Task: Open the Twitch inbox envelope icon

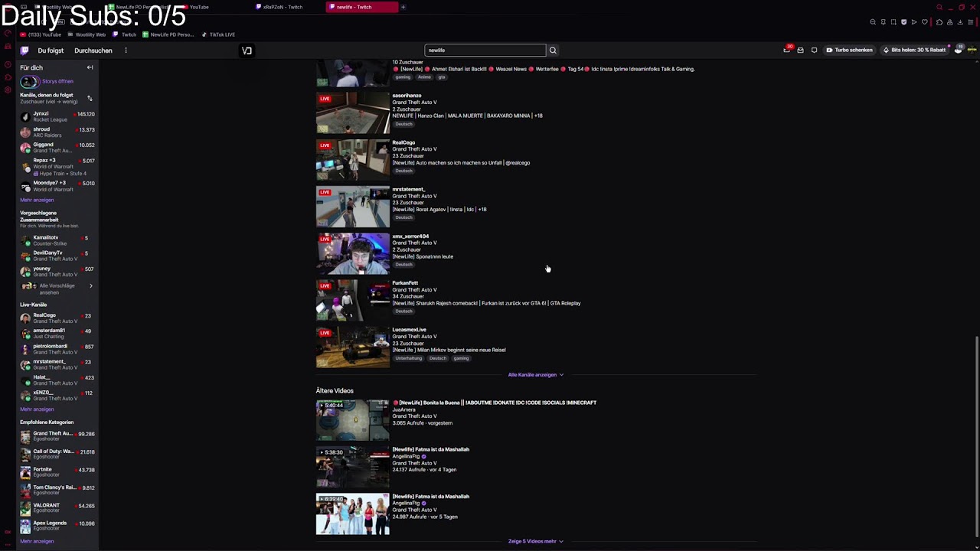Action: pos(800,51)
